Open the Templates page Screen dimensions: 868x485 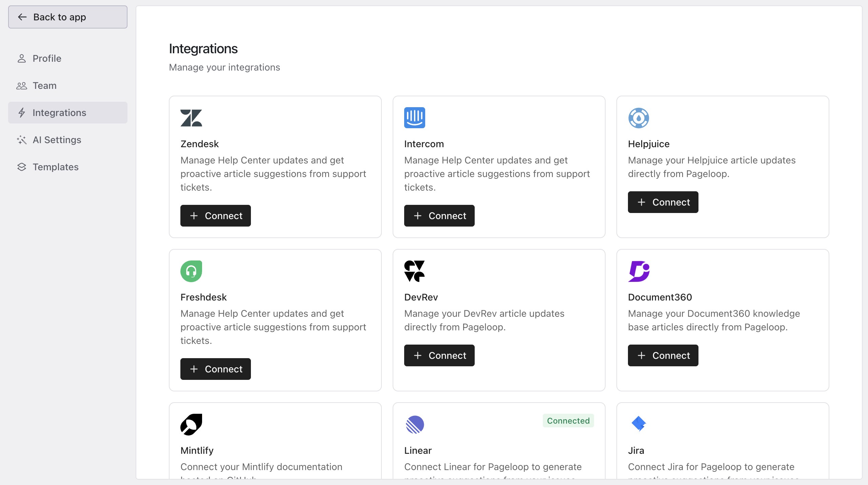[x=68, y=167]
